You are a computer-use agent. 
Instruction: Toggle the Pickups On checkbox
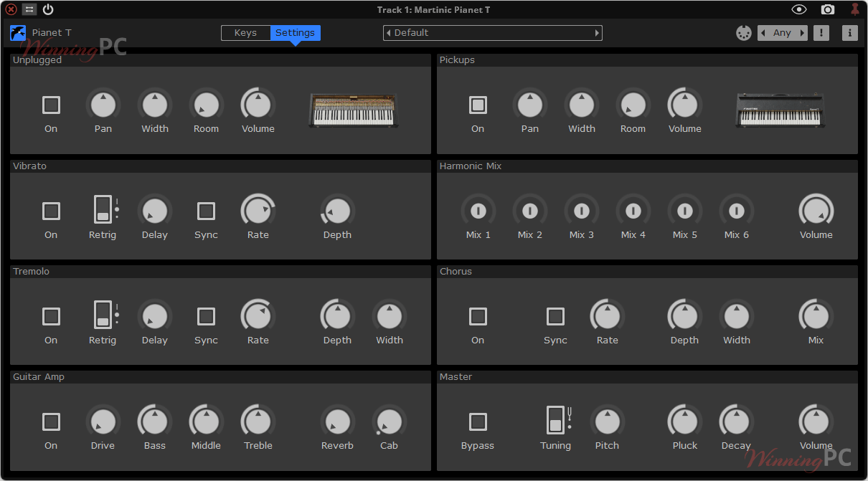point(478,105)
